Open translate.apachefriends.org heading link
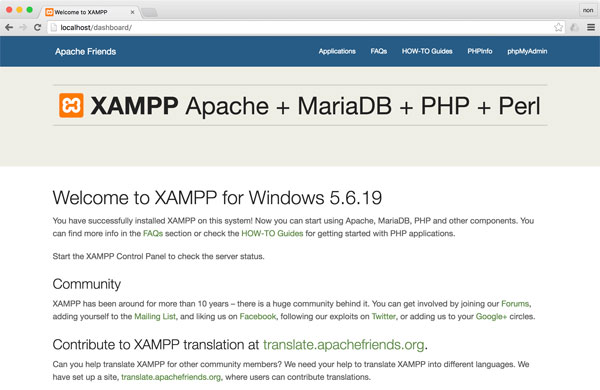600x390 pixels. (344, 345)
